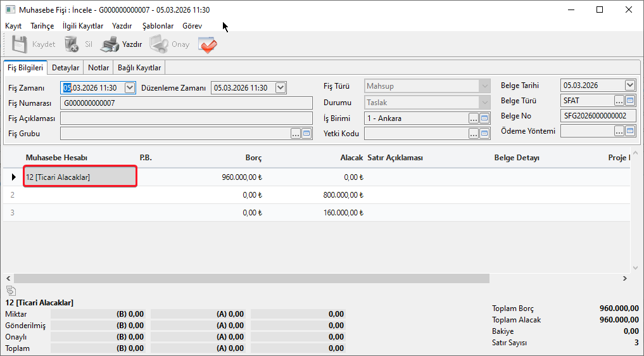Open the Yetki Kodu card icon
Screen dimensions: 644x356
click(x=484, y=133)
